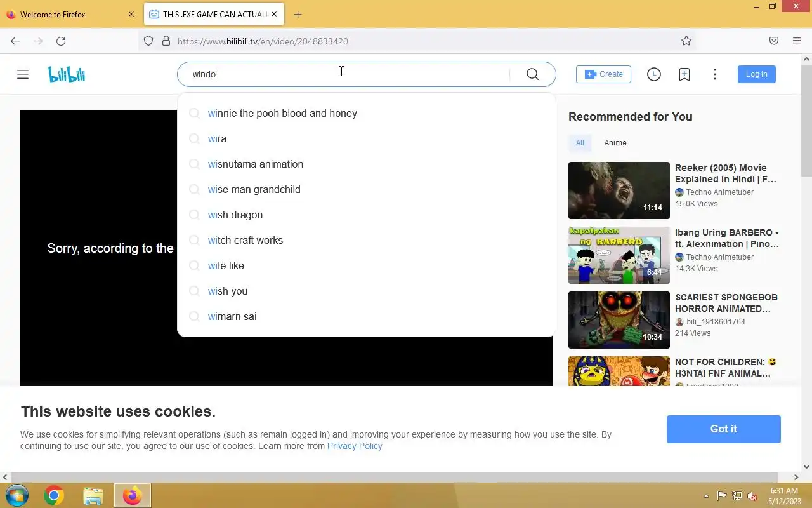Click the muted volume tray icon
This screenshot has height=508, width=812.
(x=752, y=496)
